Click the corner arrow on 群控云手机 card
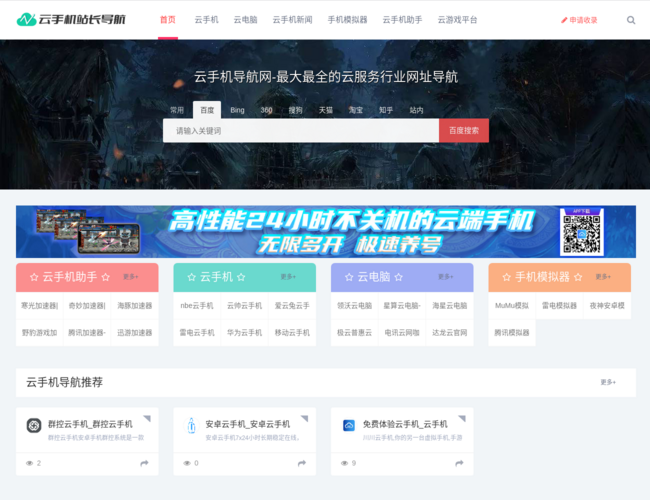 147,418
